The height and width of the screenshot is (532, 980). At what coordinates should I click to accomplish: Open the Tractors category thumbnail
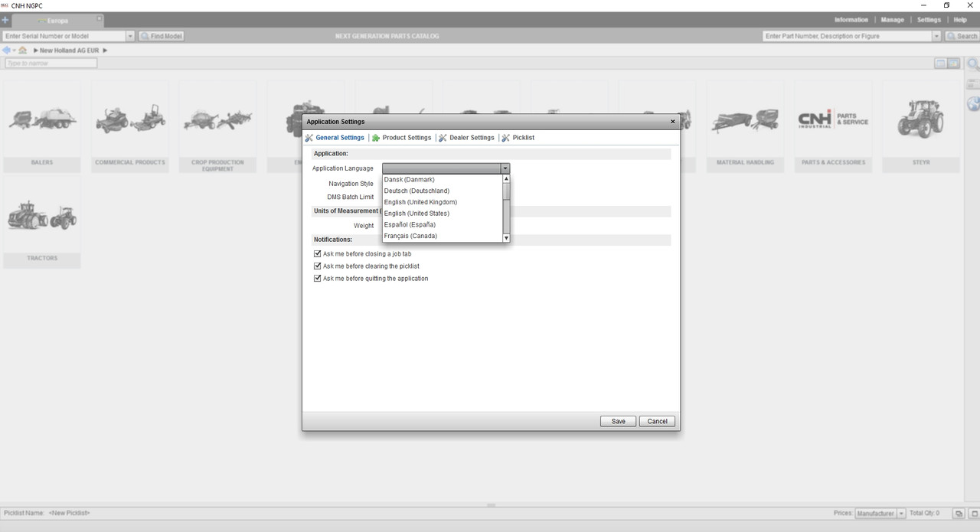(42, 221)
